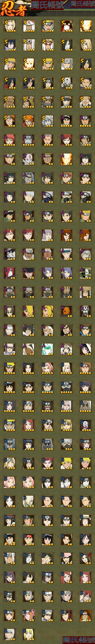Image resolution: width=95 pixels, height=644 pixels.
Task: Choose S-rank Orochimaru with pale face
Action: [66, 45]
